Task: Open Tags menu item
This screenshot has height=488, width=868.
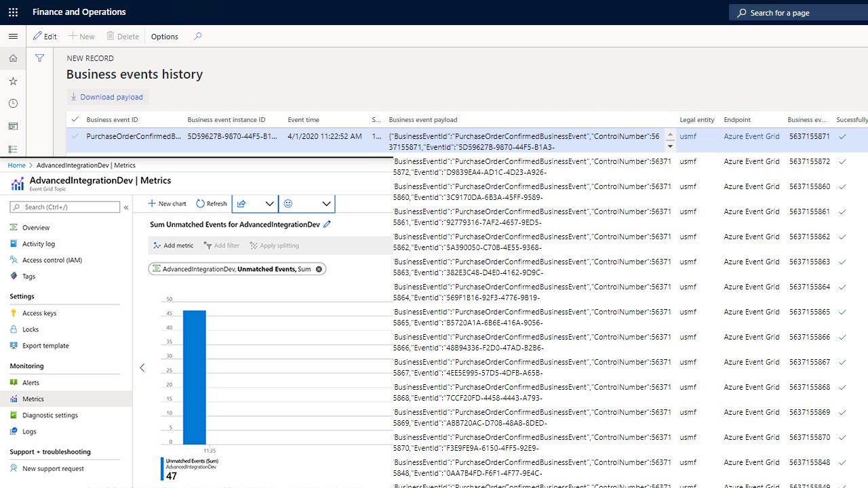Action: click(28, 277)
